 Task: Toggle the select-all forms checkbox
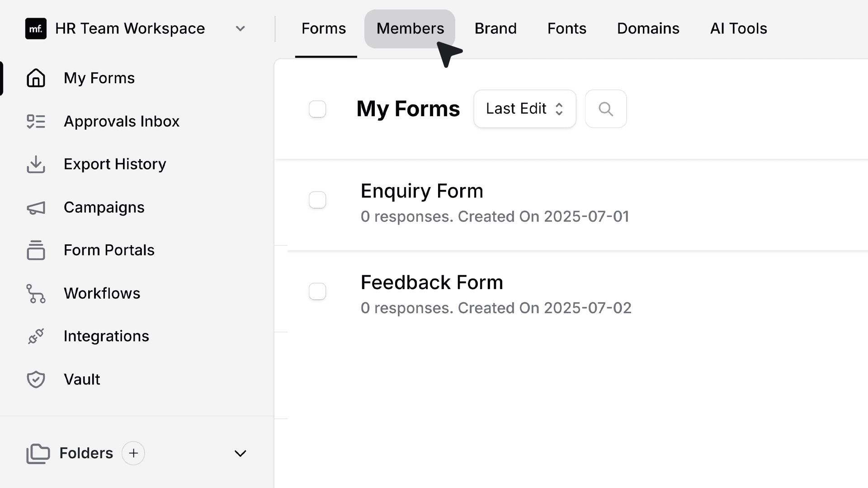coord(317,109)
